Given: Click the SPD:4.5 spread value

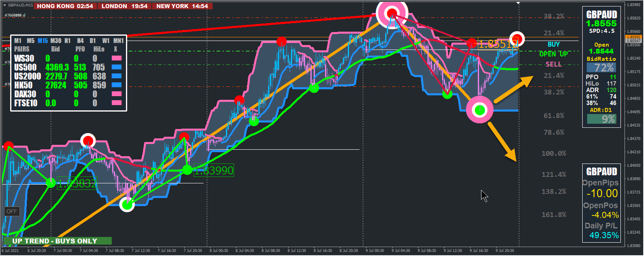Looking at the screenshot, I should click(x=602, y=31).
